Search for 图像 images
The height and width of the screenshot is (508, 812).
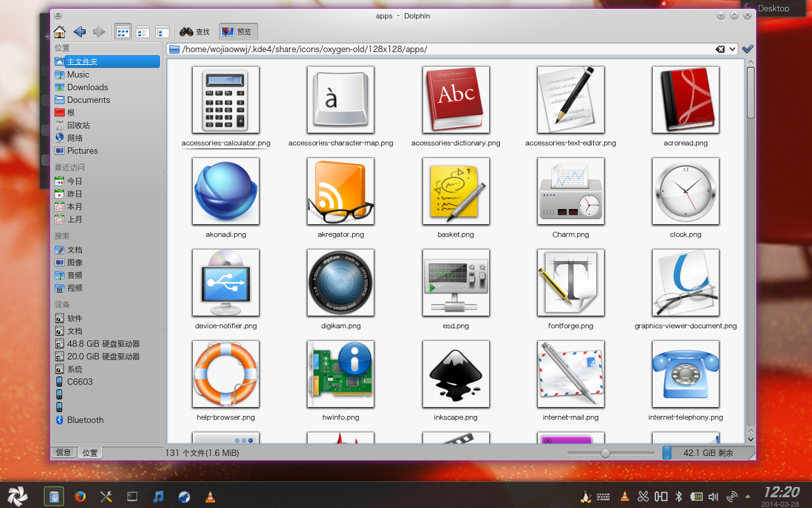click(107, 262)
